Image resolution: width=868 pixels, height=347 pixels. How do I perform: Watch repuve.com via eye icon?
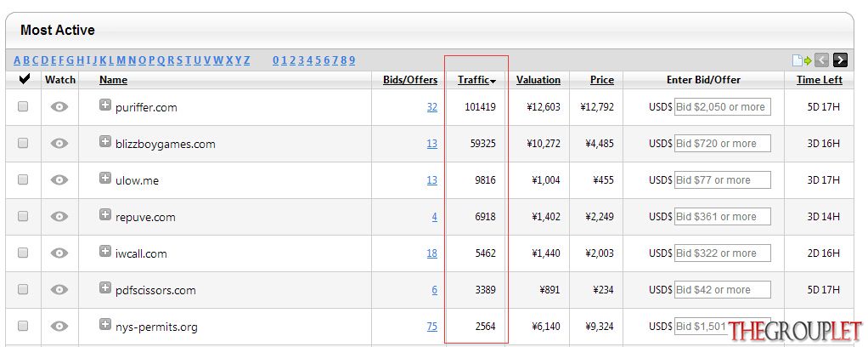[x=59, y=217]
